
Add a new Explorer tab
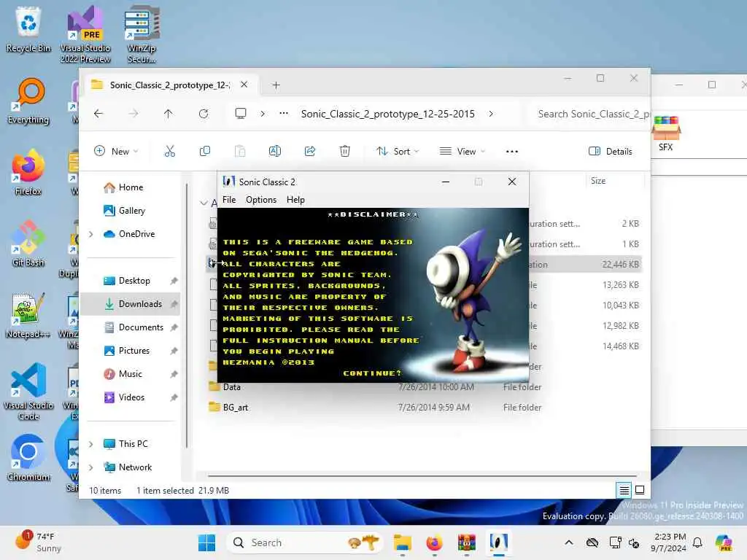tap(276, 85)
